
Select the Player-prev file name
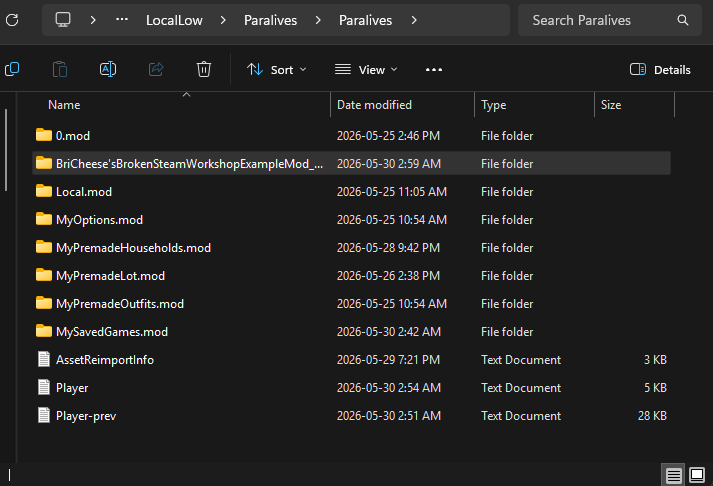click(86, 416)
